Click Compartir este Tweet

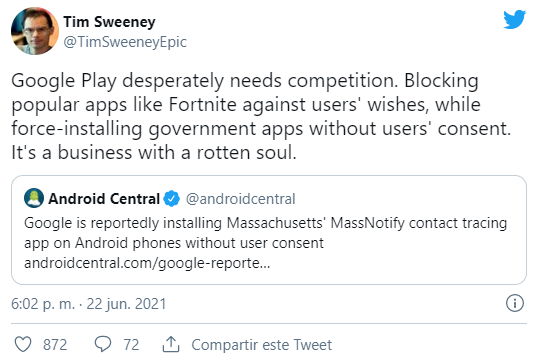coord(261,345)
